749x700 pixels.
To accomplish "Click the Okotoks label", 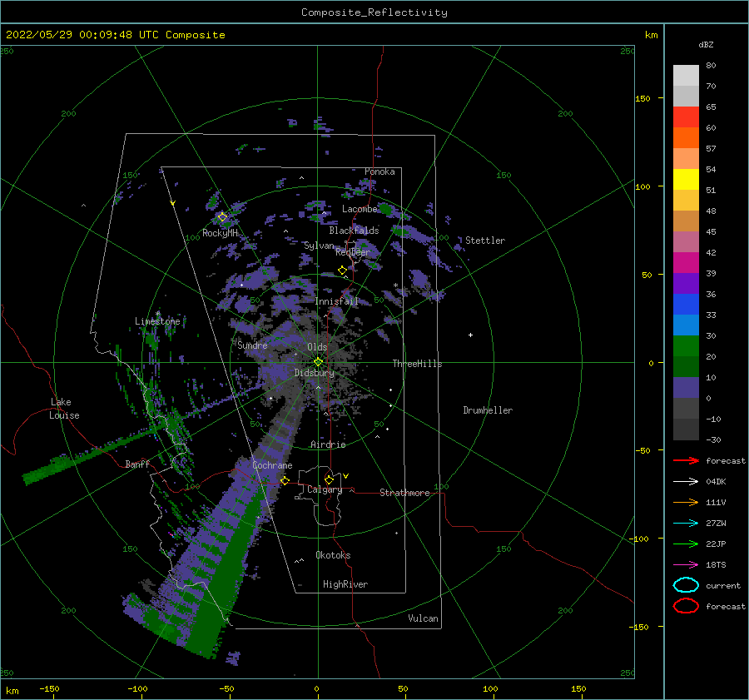I will coord(333,555).
